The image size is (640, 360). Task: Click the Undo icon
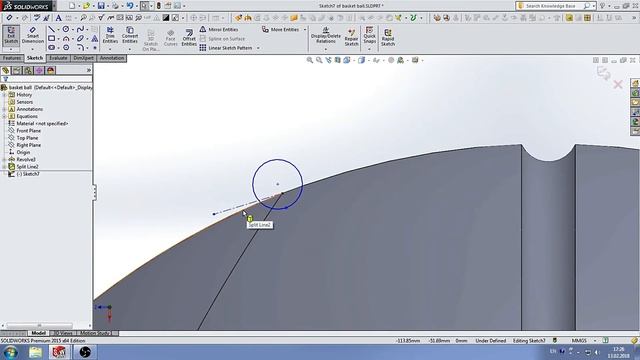130,6
